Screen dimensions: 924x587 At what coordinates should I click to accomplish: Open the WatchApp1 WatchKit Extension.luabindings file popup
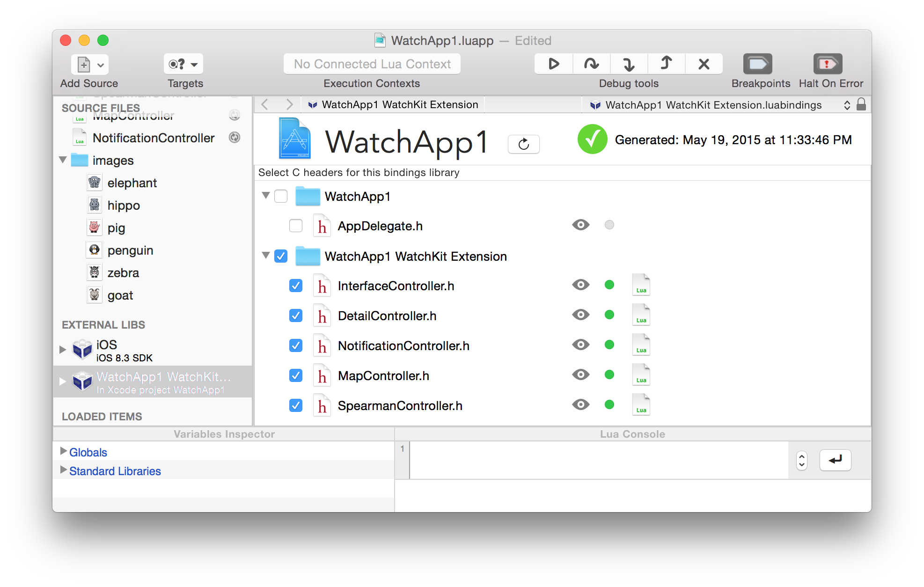[x=720, y=105]
